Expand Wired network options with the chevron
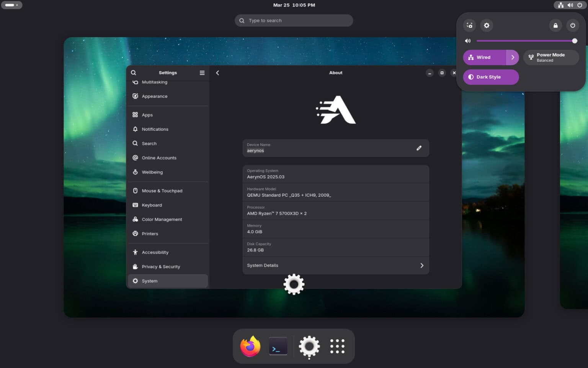The image size is (588, 368). [x=513, y=57]
